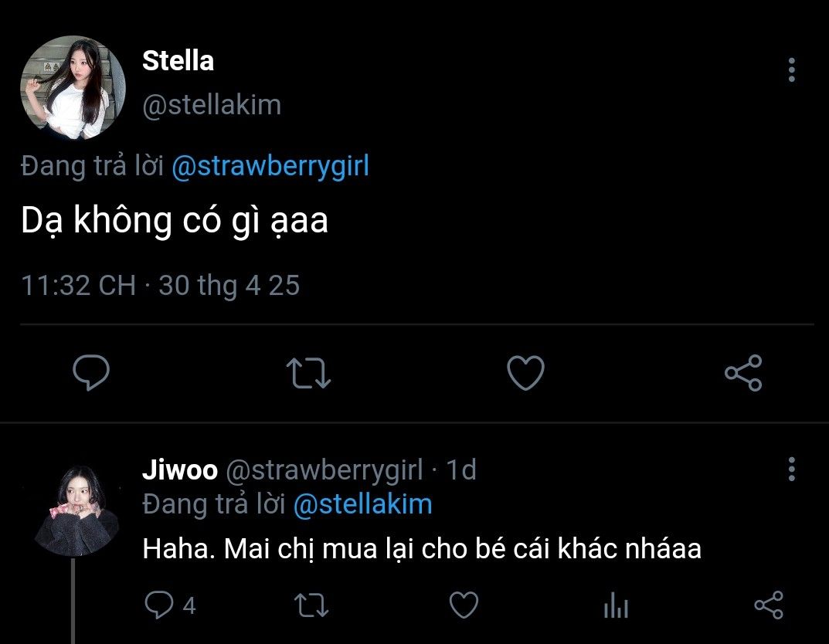Open the more options menu on Stella's tweet

pyautogui.click(x=791, y=70)
